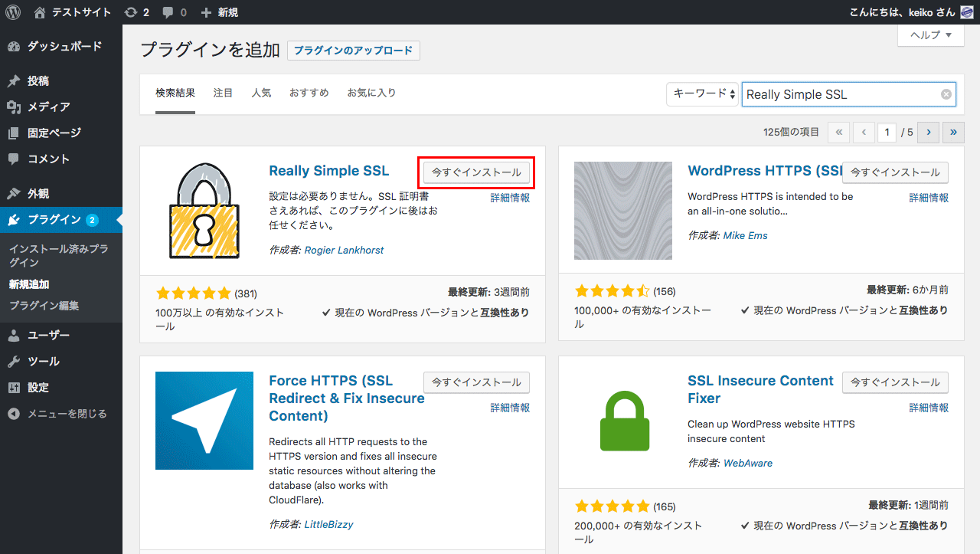
Task: Click the プラグイン sidebar label
Action: point(54,220)
